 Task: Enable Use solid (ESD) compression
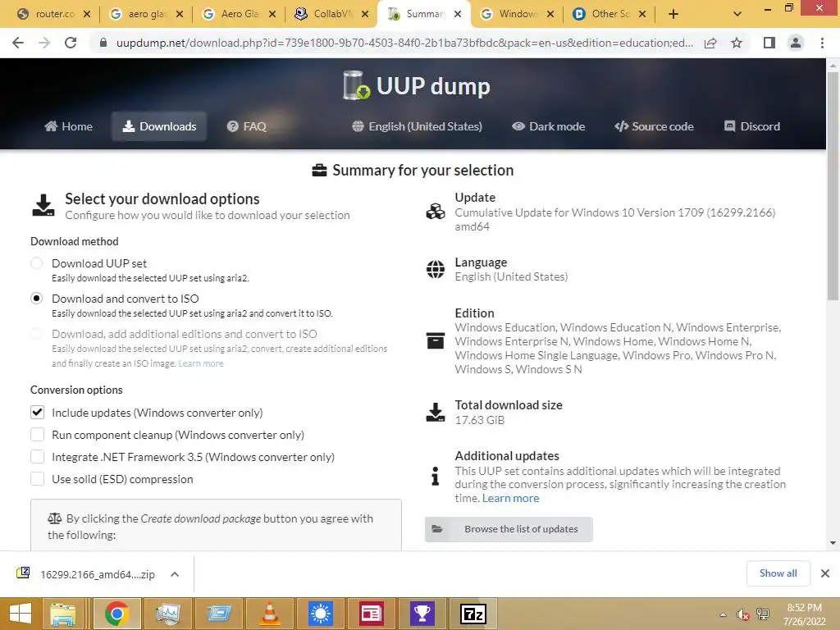(x=37, y=479)
